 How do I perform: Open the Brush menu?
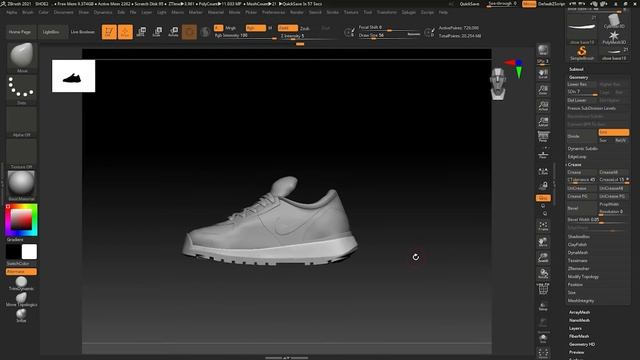[x=28, y=12]
